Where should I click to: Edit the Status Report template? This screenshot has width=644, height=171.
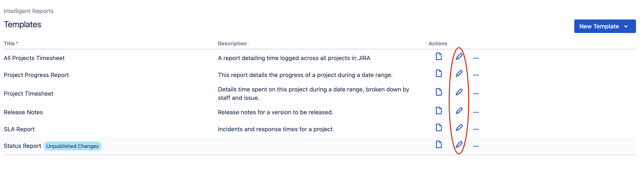[459, 145]
